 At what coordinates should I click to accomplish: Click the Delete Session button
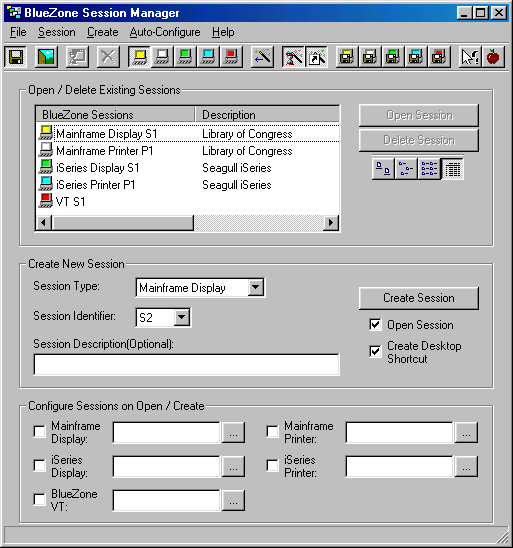[419, 140]
